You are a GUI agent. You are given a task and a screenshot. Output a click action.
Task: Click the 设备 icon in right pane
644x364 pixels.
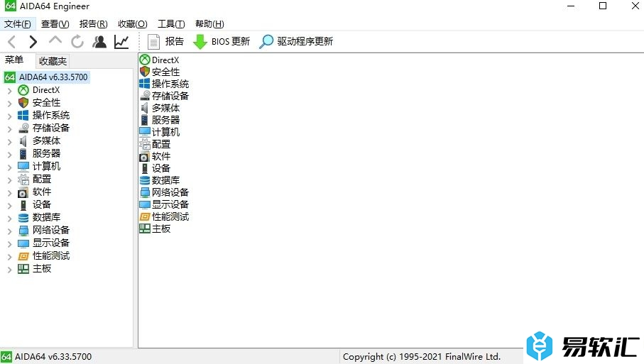point(145,168)
